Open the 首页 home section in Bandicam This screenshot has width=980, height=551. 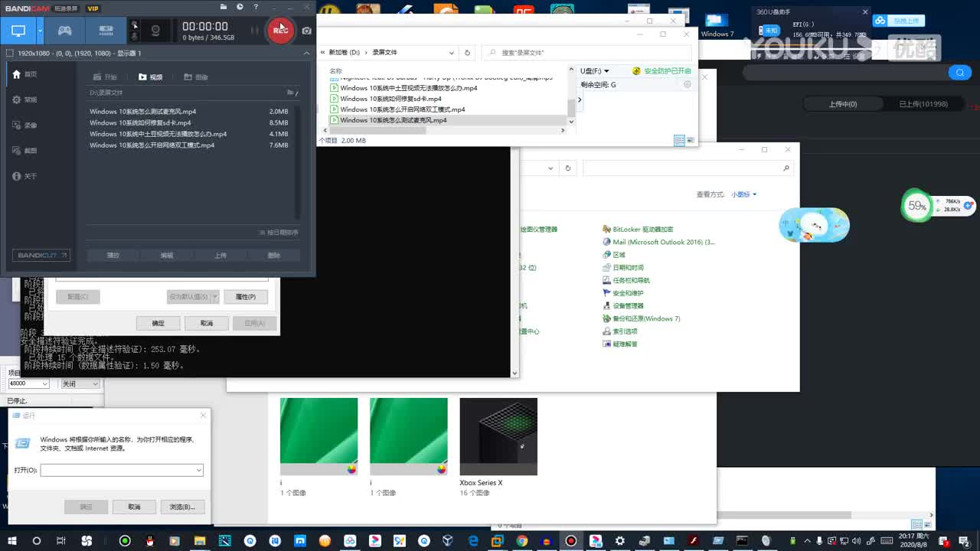[x=24, y=74]
